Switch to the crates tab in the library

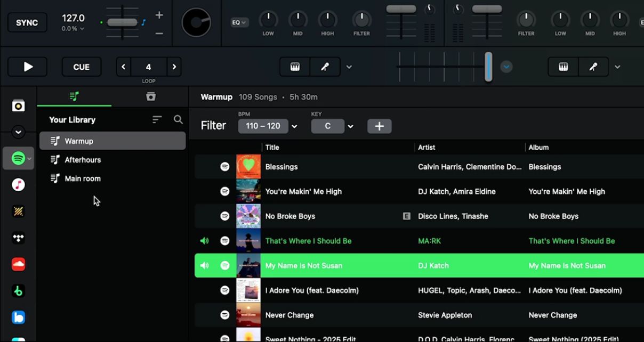pos(150,96)
